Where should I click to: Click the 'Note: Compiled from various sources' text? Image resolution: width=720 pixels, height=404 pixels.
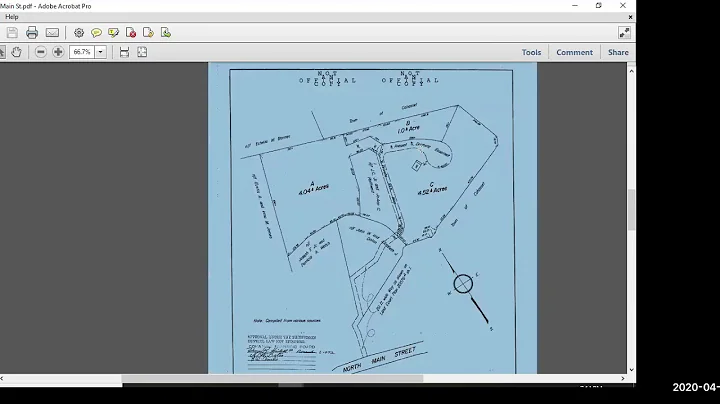(287, 320)
